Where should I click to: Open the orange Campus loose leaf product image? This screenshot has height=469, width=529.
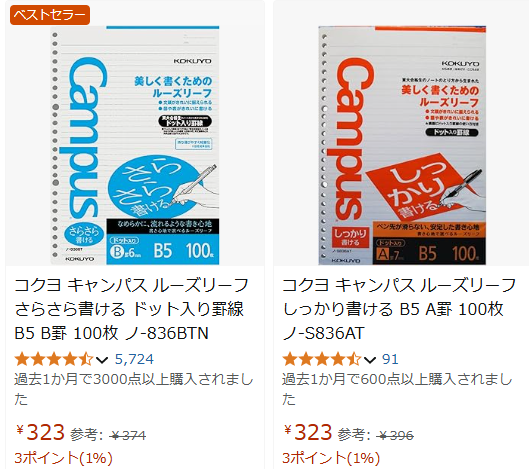402,145
